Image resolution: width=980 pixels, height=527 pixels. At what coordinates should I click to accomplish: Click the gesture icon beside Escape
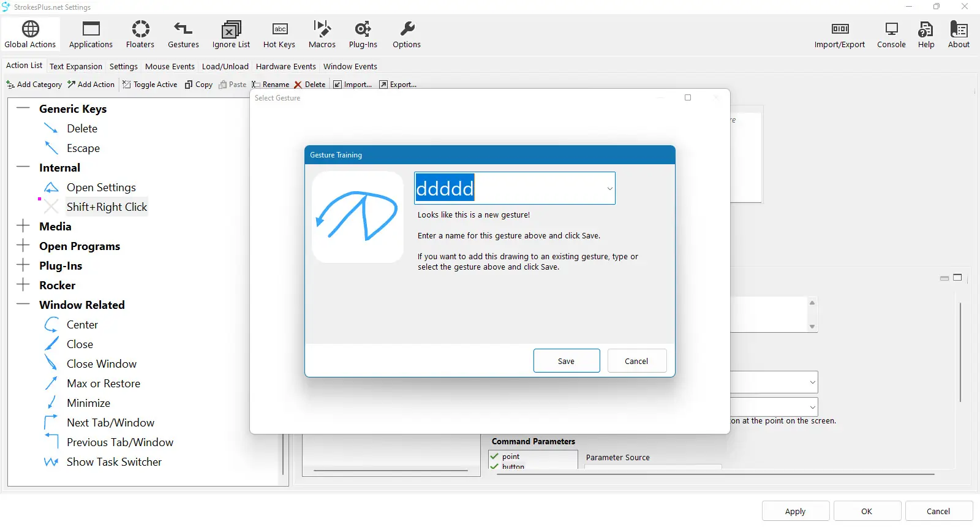(51, 148)
